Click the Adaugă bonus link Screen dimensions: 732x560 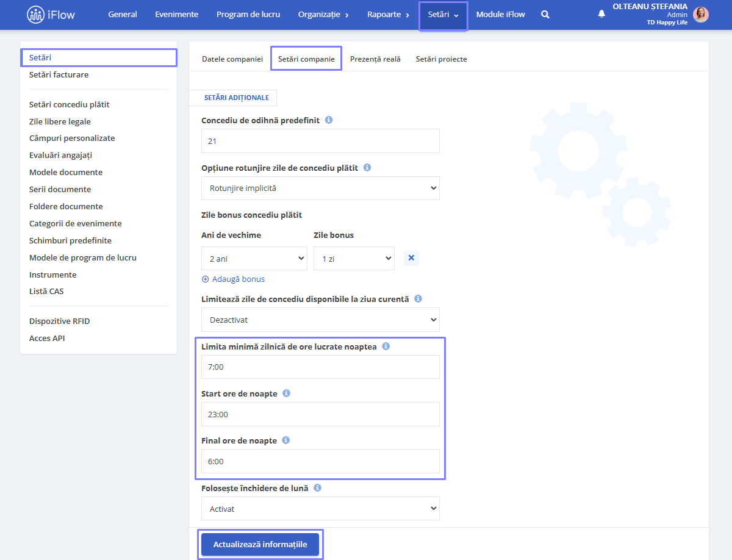pyautogui.click(x=239, y=279)
